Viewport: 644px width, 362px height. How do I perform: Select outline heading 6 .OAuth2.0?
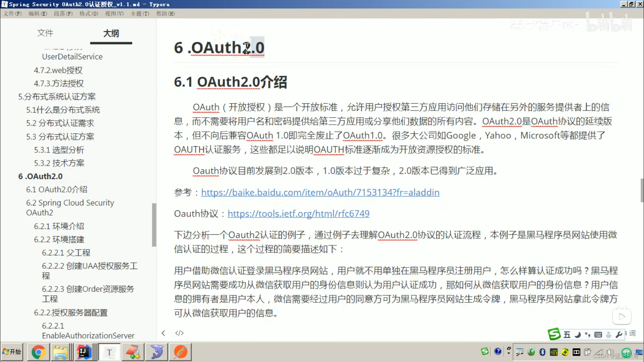(x=40, y=176)
